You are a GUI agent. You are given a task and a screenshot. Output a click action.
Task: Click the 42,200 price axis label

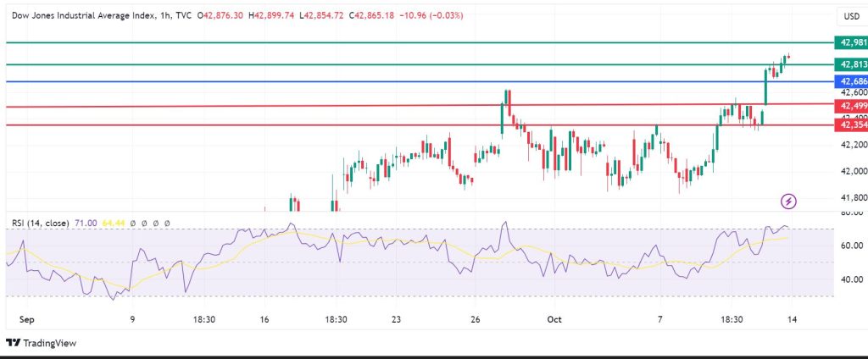[x=854, y=145]
